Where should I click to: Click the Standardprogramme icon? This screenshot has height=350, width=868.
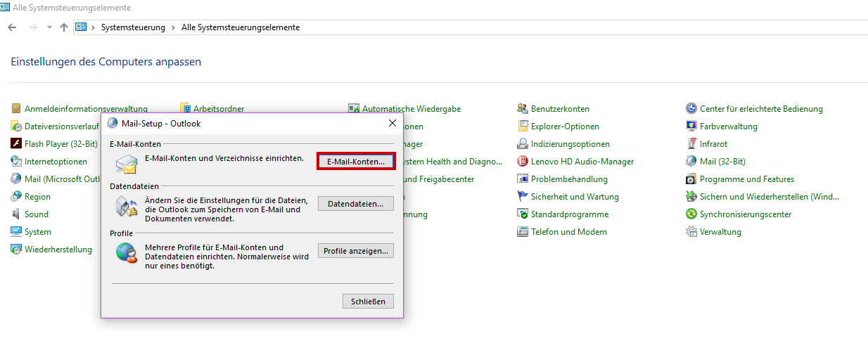(523, 214)
